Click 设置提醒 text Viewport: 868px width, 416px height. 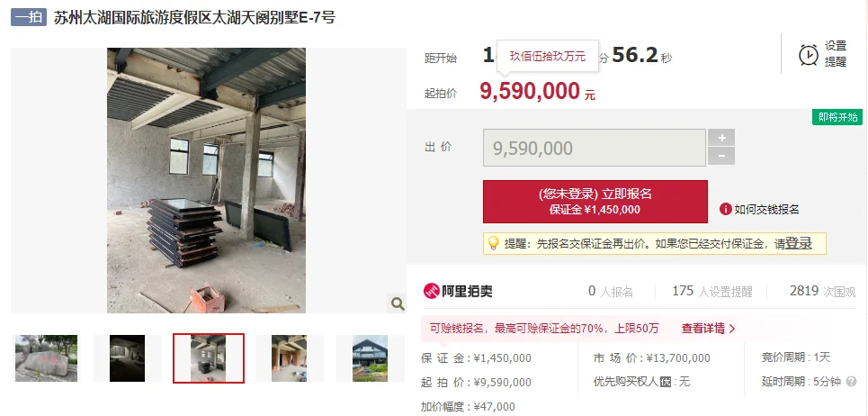836,54
